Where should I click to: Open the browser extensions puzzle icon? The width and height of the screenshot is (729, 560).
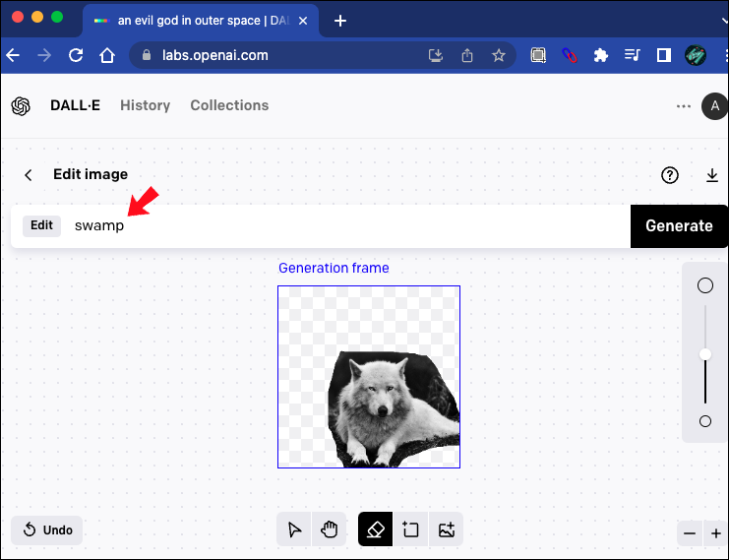tap(600, 56)
